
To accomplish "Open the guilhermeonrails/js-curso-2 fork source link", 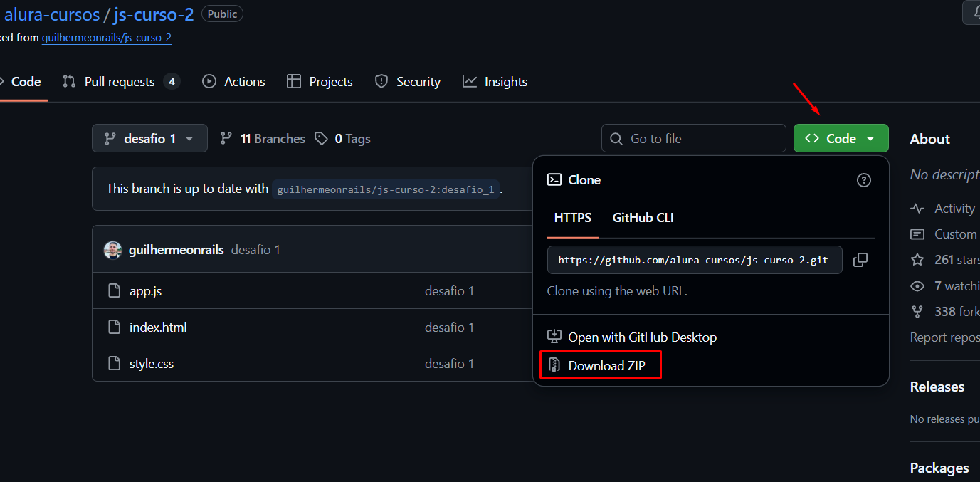I will (107, 38).
